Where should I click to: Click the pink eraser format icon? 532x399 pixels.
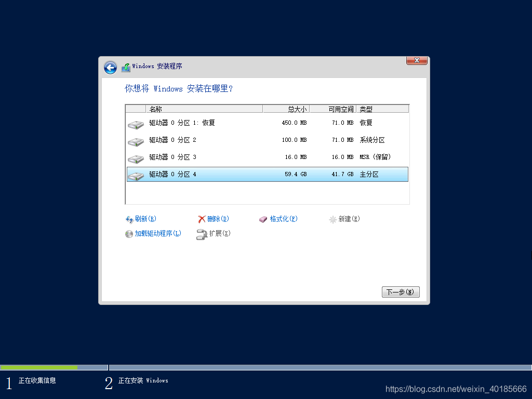(x=263, y=220)
